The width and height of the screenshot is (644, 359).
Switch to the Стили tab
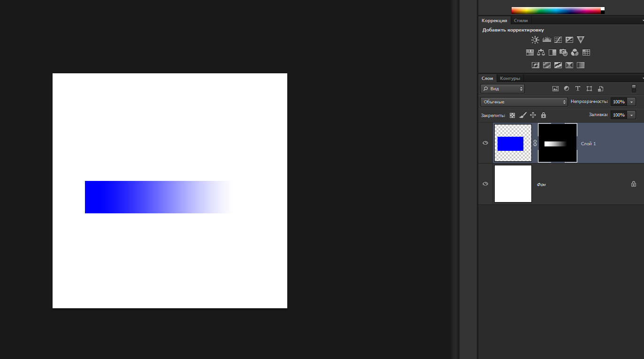click(x=521, y=21)
